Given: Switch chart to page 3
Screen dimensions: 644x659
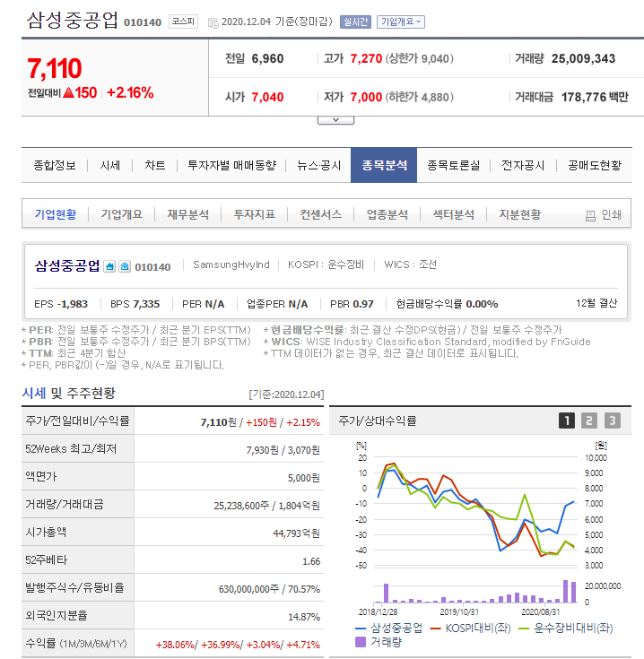Looking at the screenshot, I should point(612,421).
